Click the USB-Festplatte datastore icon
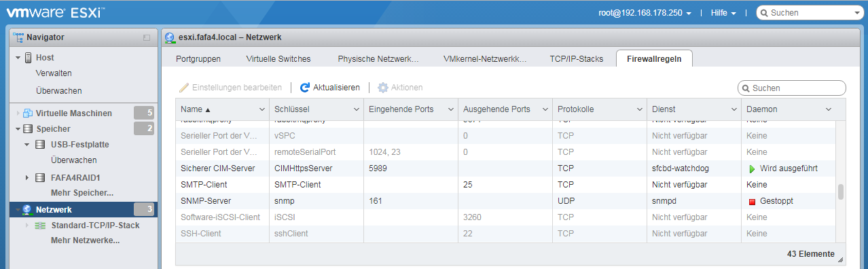The image size is (868, 269). (x=40, y=145)
